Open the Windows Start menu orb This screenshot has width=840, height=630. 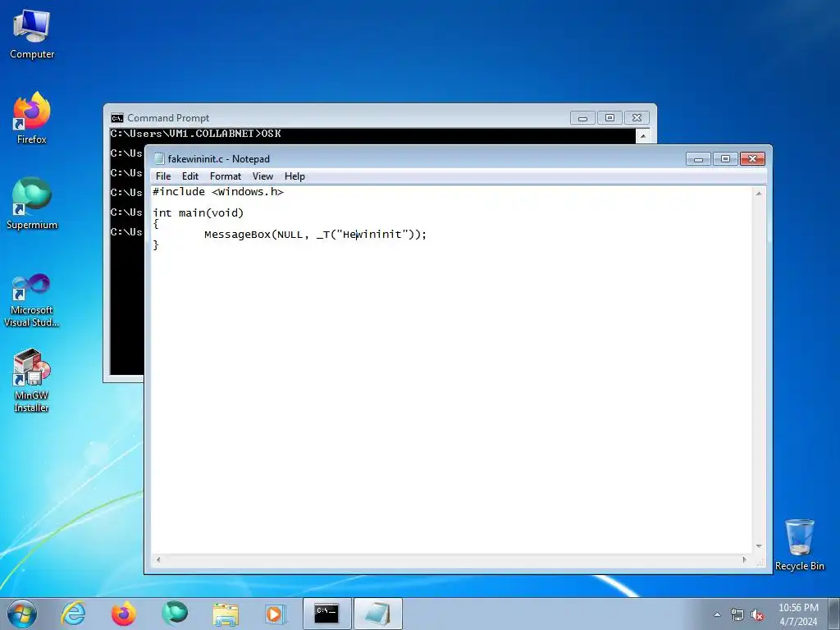(22, 614)
